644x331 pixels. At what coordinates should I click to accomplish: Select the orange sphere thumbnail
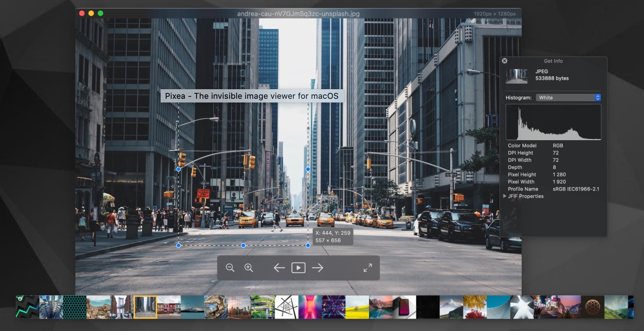(x=592, y=307)
